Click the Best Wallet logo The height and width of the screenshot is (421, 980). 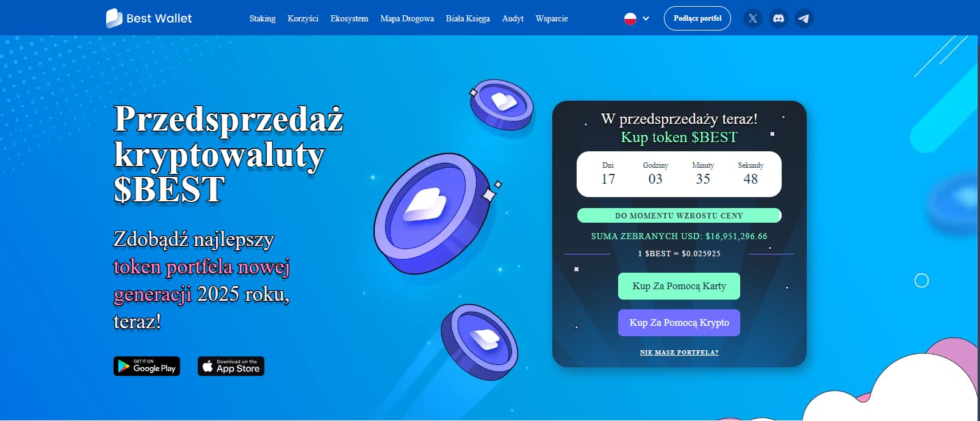click(x=149, y=18)
